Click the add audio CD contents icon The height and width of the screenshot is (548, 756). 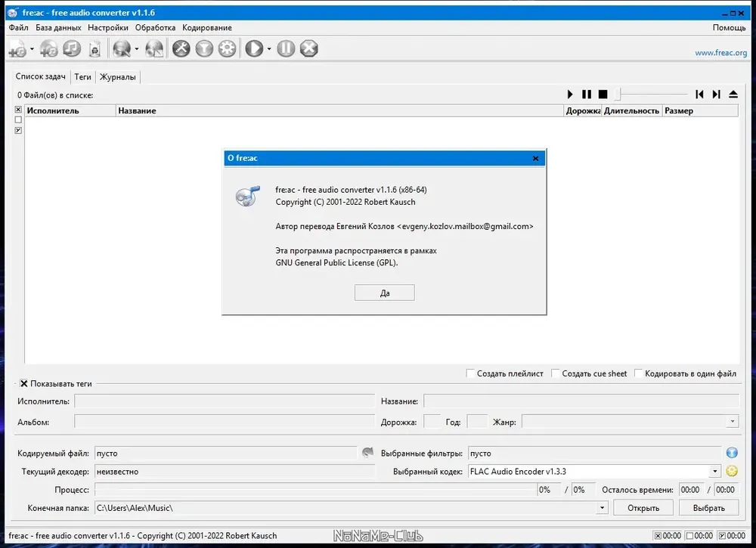click(48, 48)
